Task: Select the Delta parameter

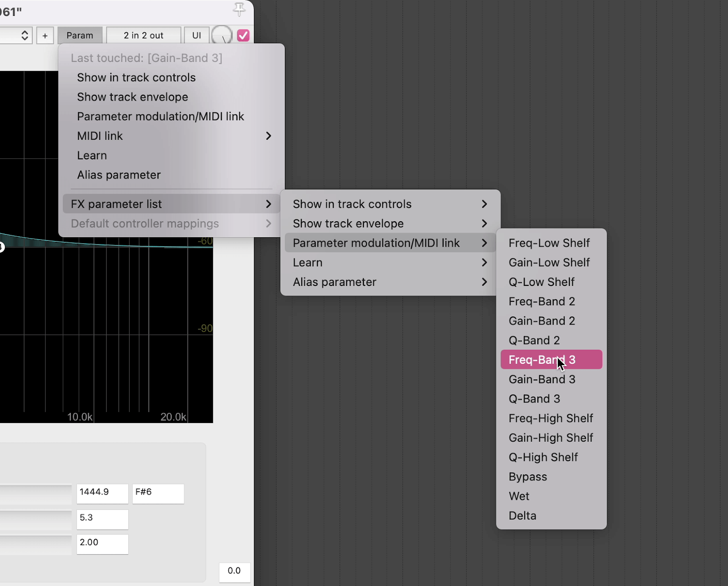Action: pos(551,515)
